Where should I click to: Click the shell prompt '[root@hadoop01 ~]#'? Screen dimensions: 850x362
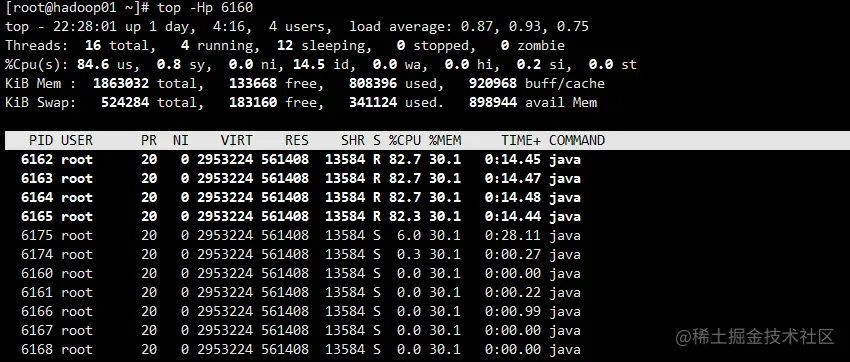tap(77, 8)
